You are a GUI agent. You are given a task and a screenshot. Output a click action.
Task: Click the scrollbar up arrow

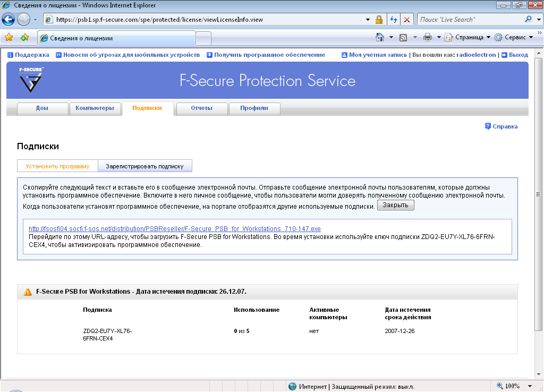(539, 54)
